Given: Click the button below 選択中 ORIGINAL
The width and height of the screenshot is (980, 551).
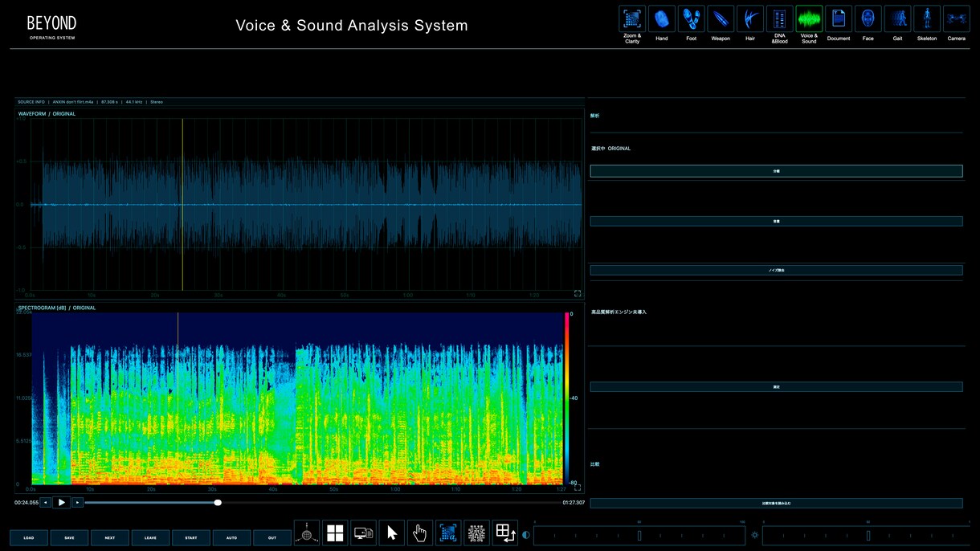Looking at the screenshot, I should tap(776, 171).
